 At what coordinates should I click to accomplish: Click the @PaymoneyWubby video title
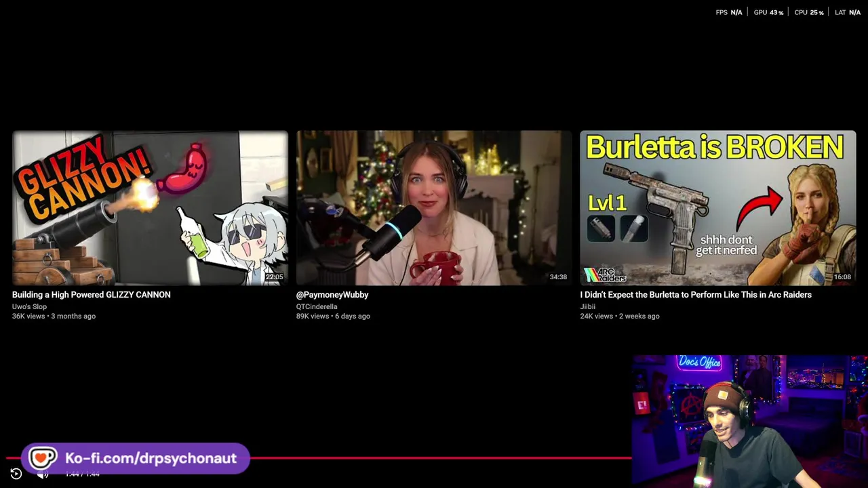pyautogui.click(x=332, y=295)
